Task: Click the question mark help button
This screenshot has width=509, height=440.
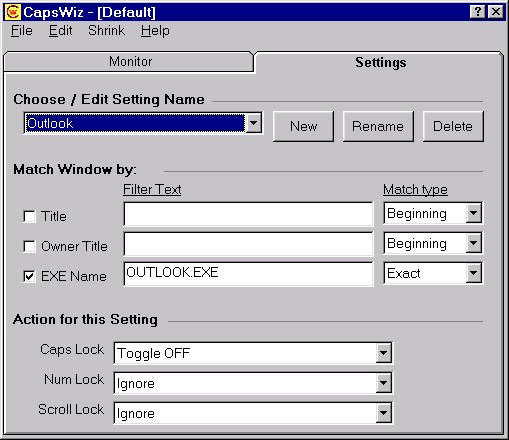Action: (477, 12)
